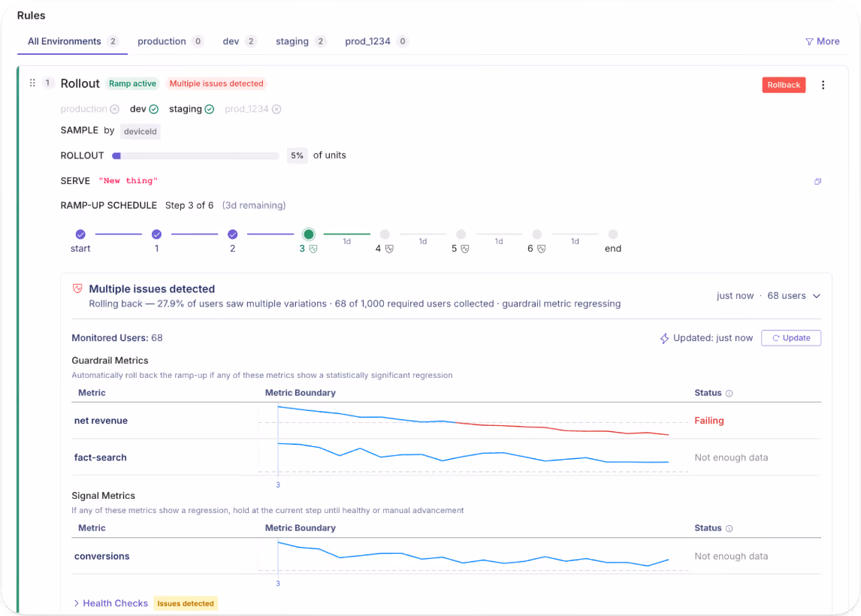Screen dimensions: 861x616
Task: Switch to the staging tab
Action: coord(301,41)
